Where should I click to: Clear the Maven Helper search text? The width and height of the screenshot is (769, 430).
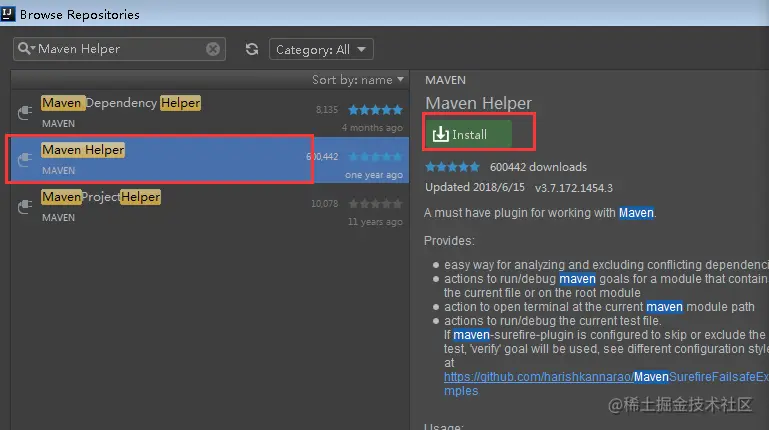coord(213,49)
